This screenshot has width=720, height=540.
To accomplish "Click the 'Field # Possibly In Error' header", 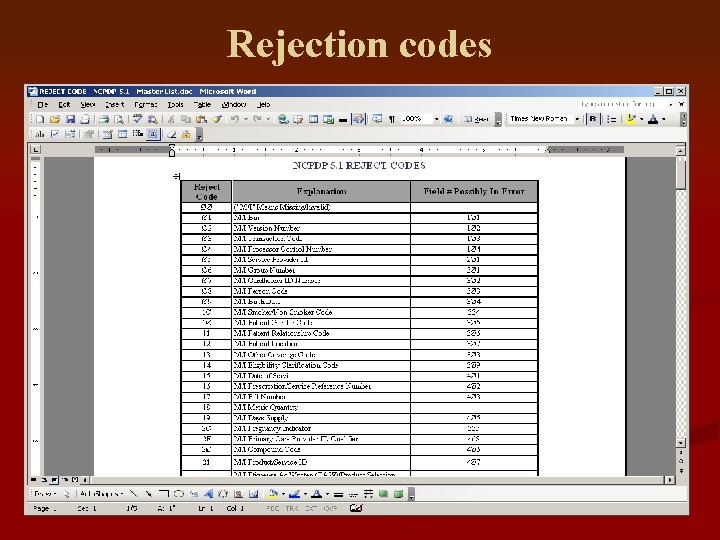I will tap(474, 191).
